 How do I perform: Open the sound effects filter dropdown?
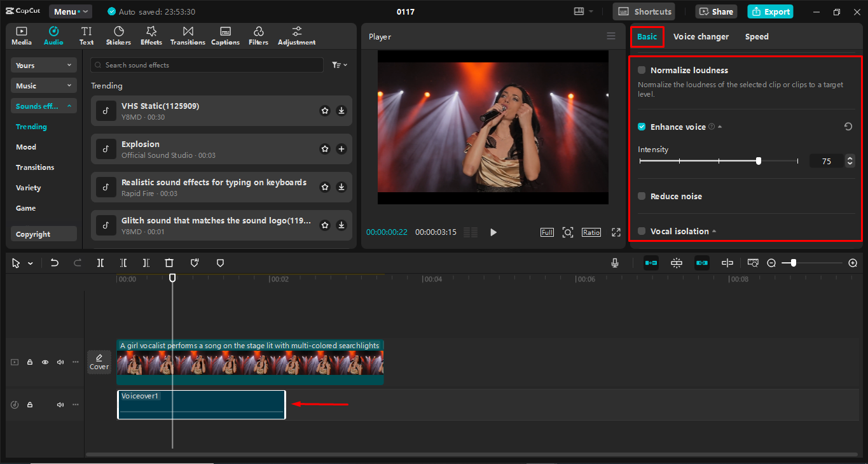pos(340,65)
